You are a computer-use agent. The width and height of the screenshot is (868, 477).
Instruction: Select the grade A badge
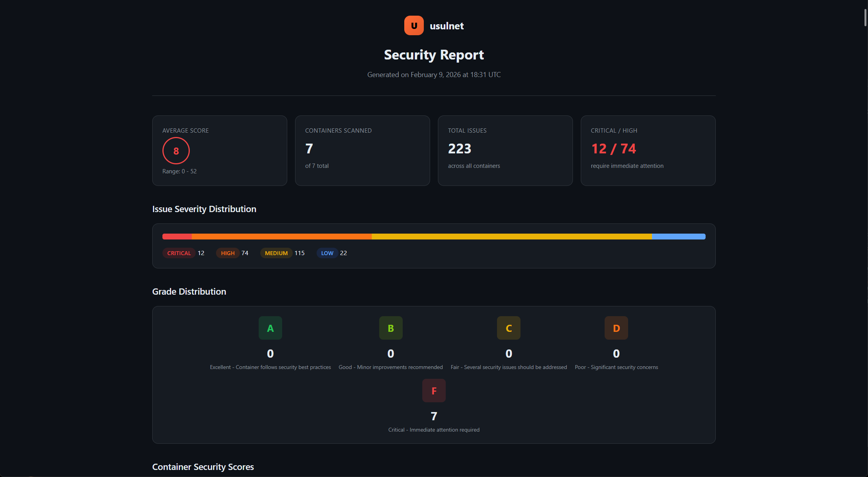[x=270, y=328]
